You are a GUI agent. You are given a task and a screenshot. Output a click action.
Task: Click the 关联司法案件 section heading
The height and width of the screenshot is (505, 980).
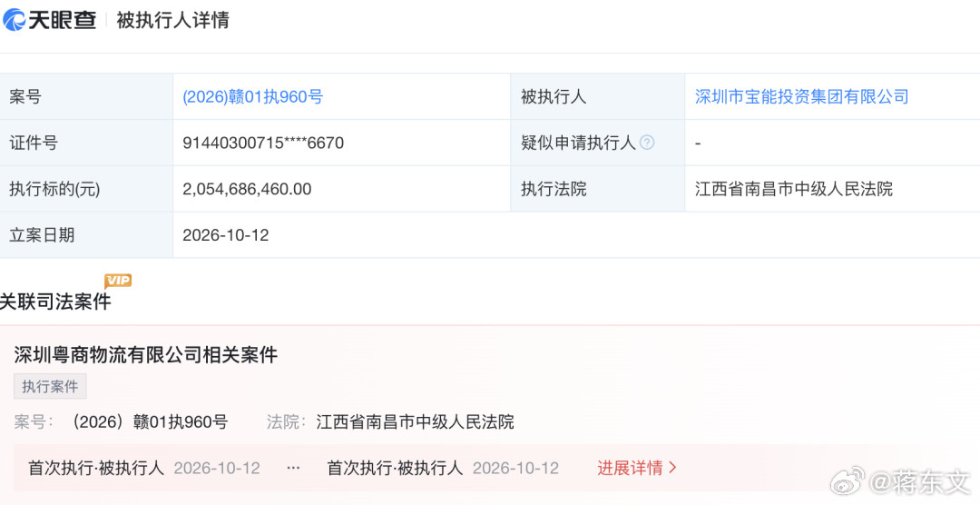pos(55,302)
